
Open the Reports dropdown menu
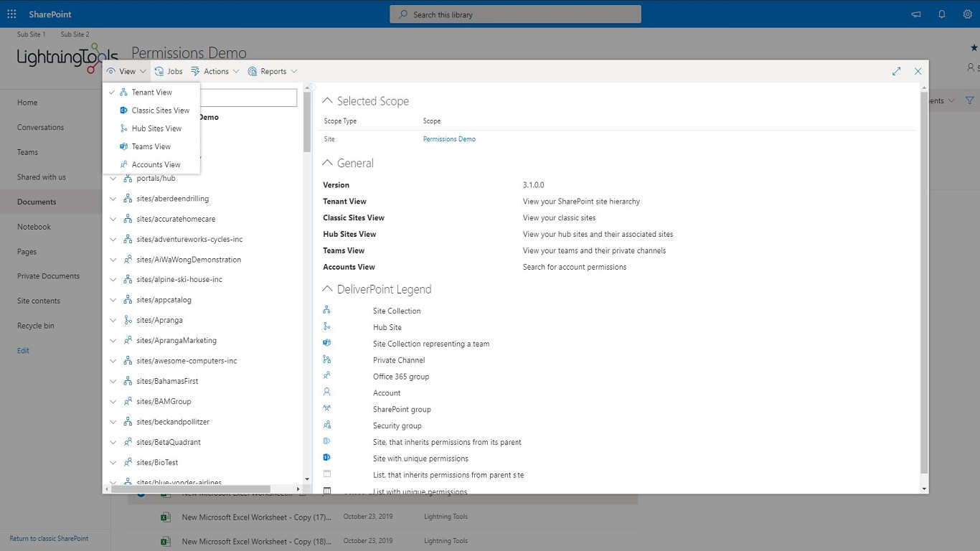point(272,71)
